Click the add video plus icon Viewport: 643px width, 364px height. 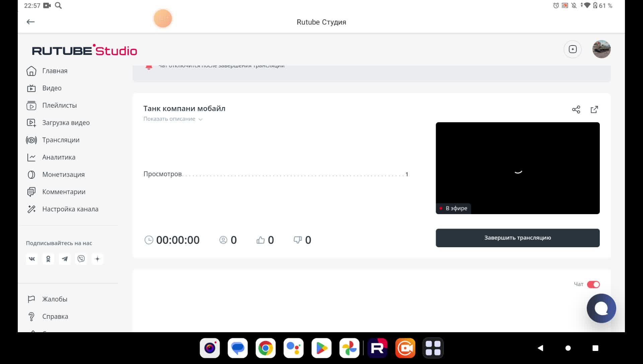coord(573,49)
